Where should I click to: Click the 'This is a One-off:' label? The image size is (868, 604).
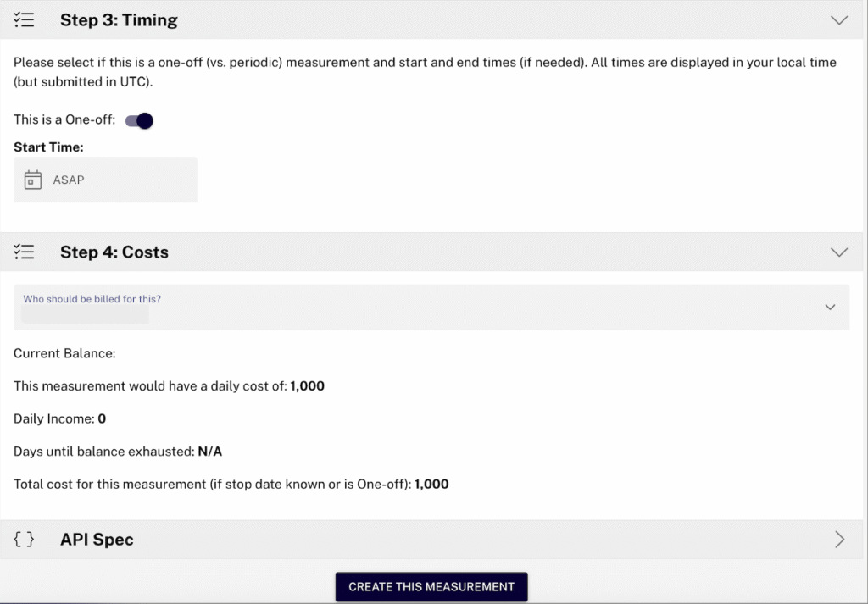(x=64, y=120)
